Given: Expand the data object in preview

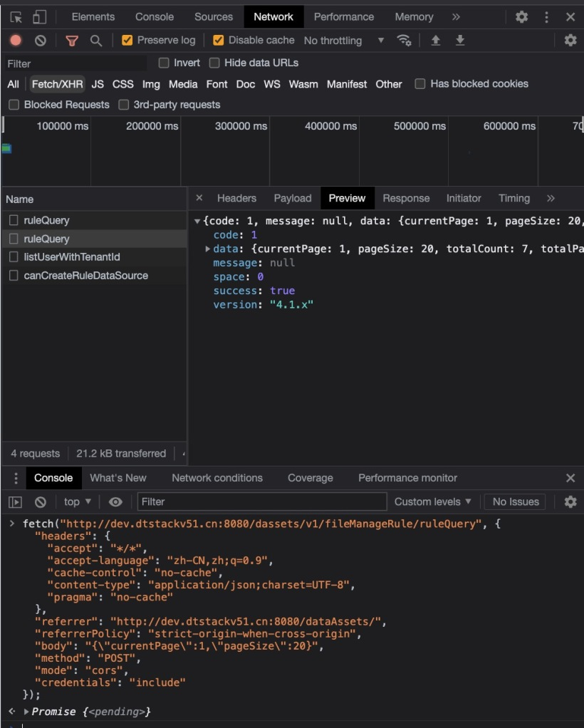Looking at the screenshot, I should click(208, 249).
